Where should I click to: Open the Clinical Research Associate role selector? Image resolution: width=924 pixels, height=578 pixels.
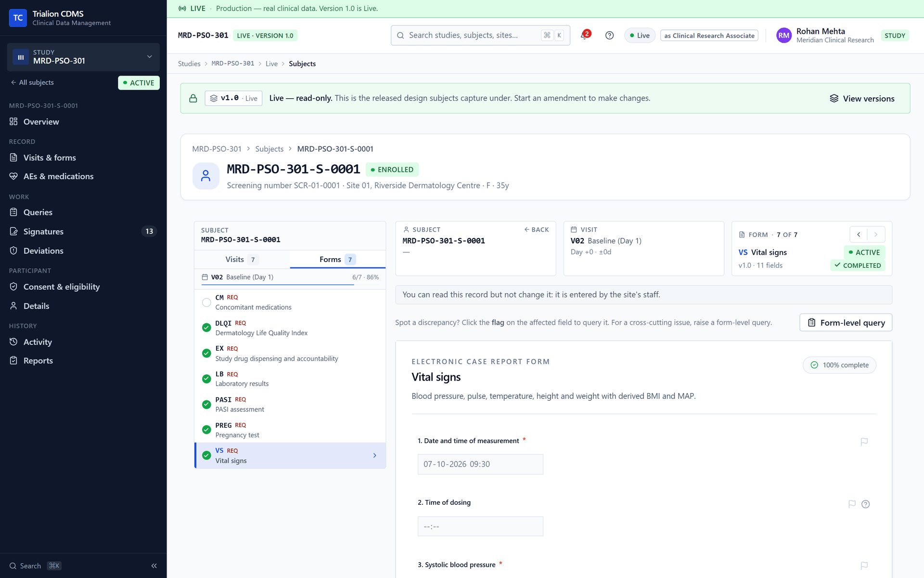709,36
